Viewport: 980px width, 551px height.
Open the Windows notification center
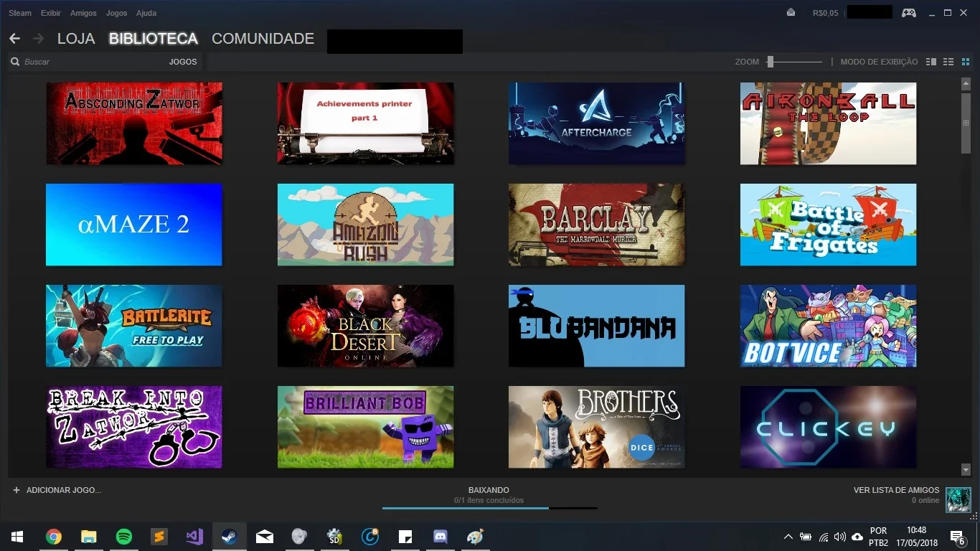tap(957, 537)
